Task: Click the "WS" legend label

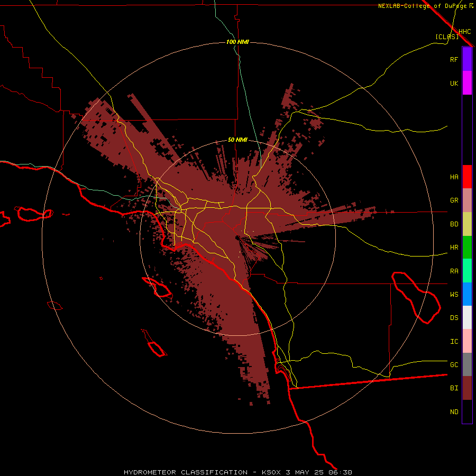Action: [x=454, y=295]
